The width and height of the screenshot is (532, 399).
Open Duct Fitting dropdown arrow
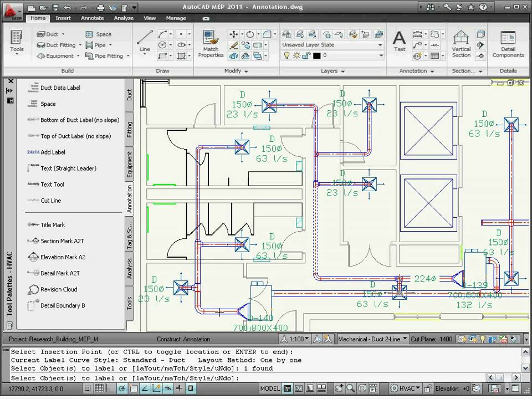(x=80, y=45)
